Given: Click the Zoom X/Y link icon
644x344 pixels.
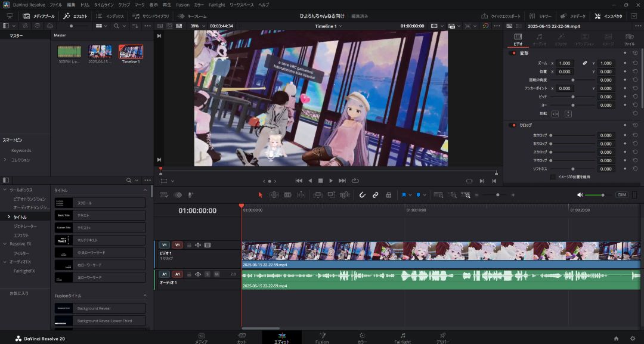Looking at the screenshot, I should tap(585, 63).
